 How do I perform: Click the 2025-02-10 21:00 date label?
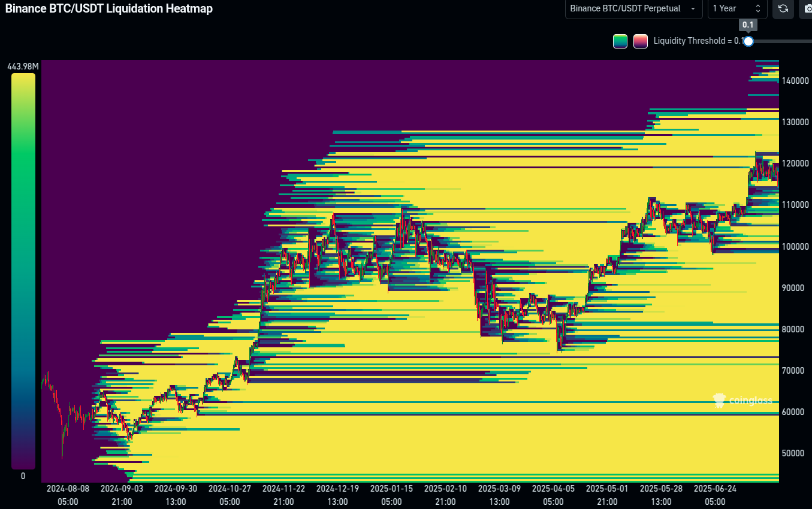pos(445,495)
